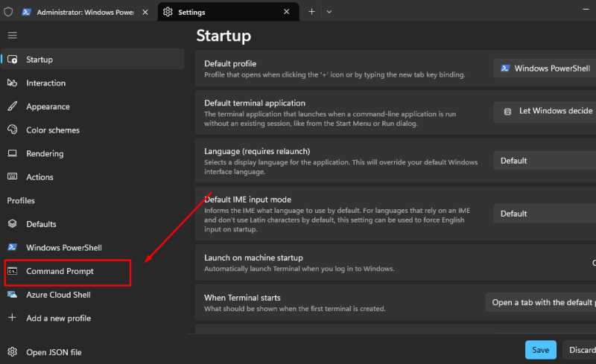Click the Defaults layers icon

(x=12, y=224)
